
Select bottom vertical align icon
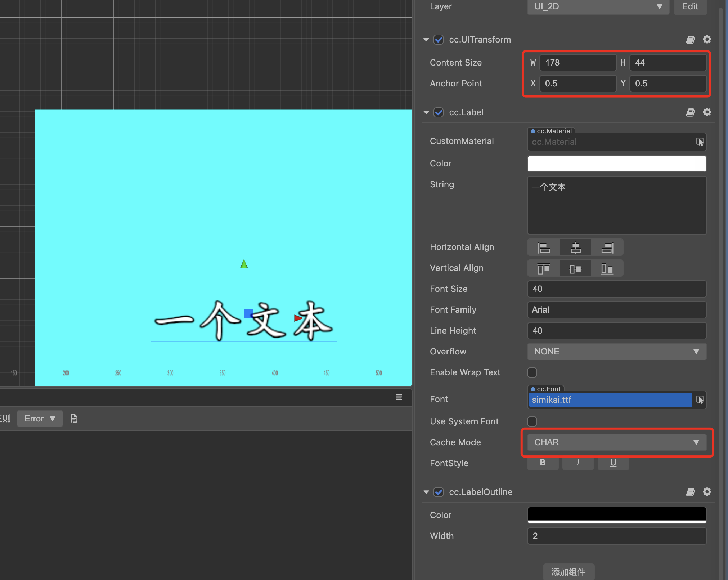[607, 268]
